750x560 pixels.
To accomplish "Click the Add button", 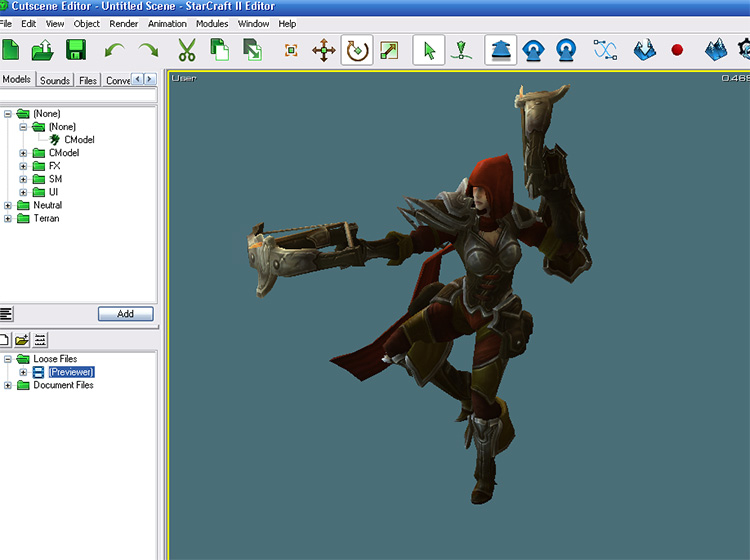I will (126, 314).
